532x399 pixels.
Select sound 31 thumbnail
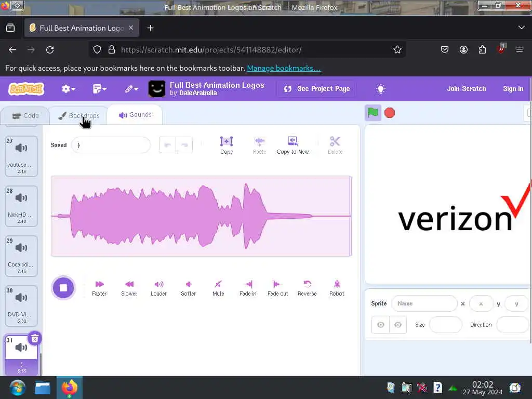(x=21, y=355)
